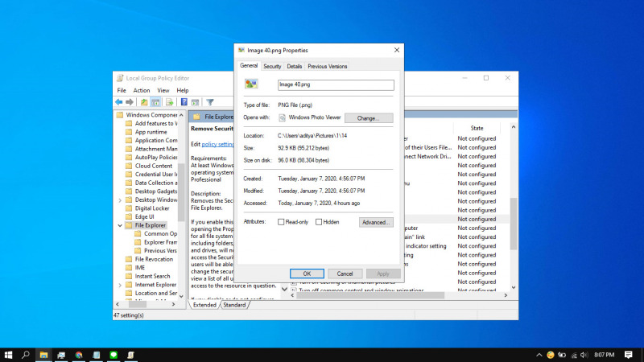Open the File menu in Group Policy Editor
Image resolution: width=644 pixels, height=362 pixels.
(122, 90)
